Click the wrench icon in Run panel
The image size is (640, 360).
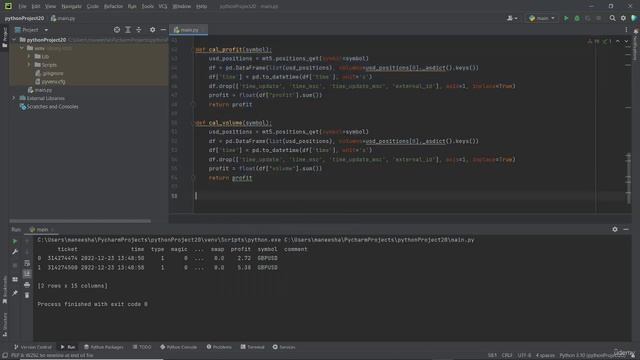(15, 252)
